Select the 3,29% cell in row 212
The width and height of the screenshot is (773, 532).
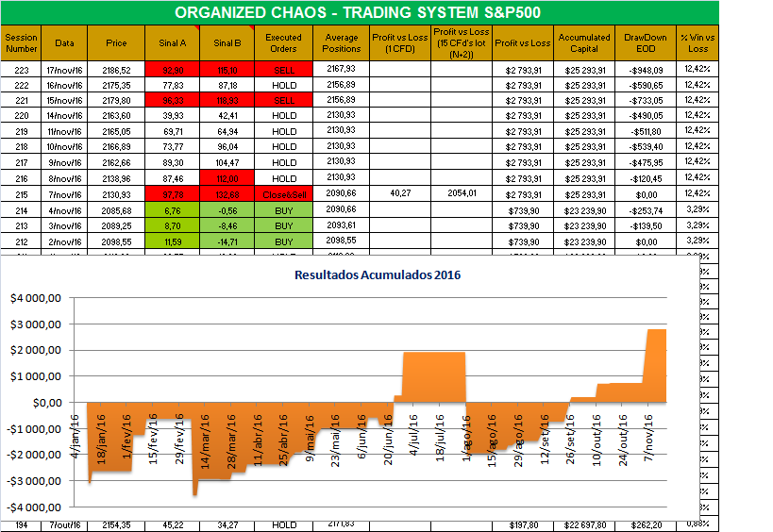pyautogui.click(x=697, y=241)
